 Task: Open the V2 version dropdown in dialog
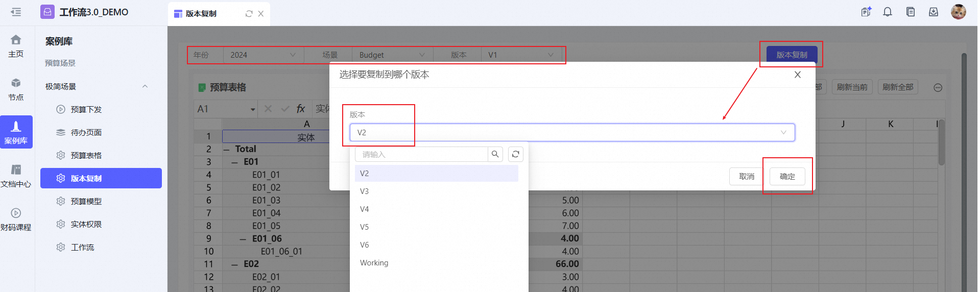[x=572, y=133]
